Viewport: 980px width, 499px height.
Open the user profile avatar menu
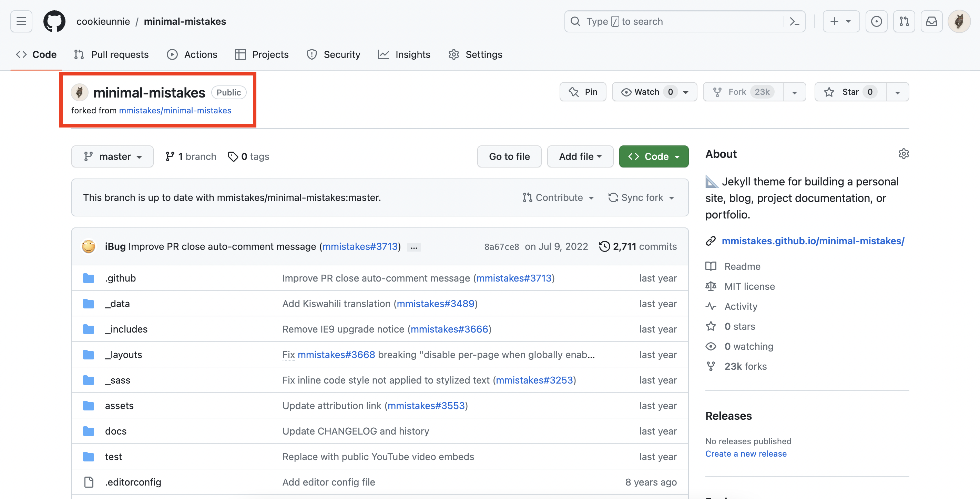coord(959,21)
